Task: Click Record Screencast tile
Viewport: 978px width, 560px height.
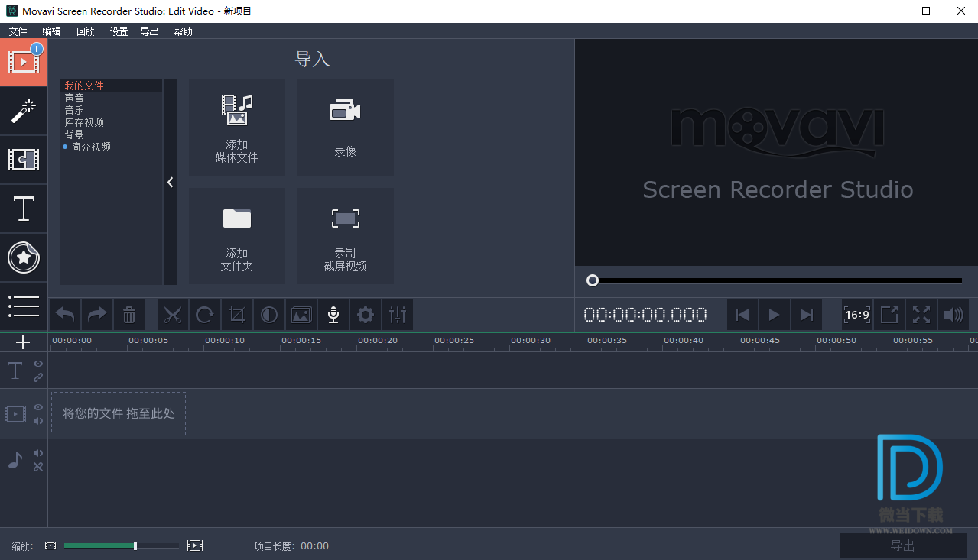Action: [x=346, y=236]
